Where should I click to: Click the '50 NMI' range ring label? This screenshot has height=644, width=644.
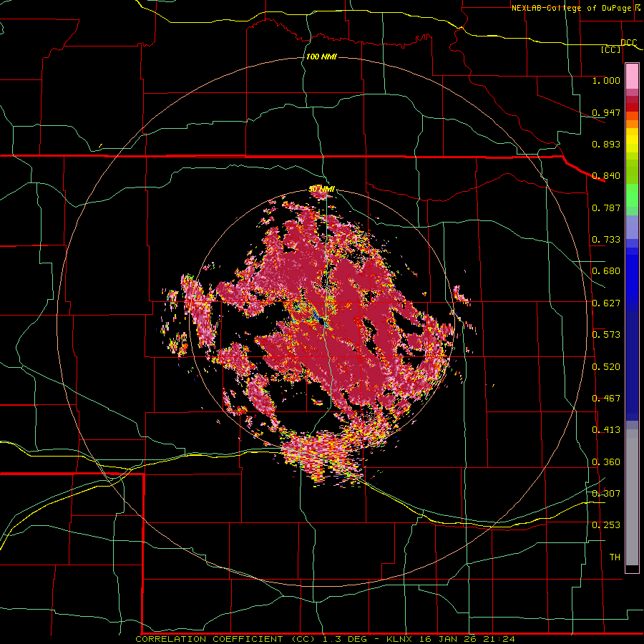tap(322, 189)
